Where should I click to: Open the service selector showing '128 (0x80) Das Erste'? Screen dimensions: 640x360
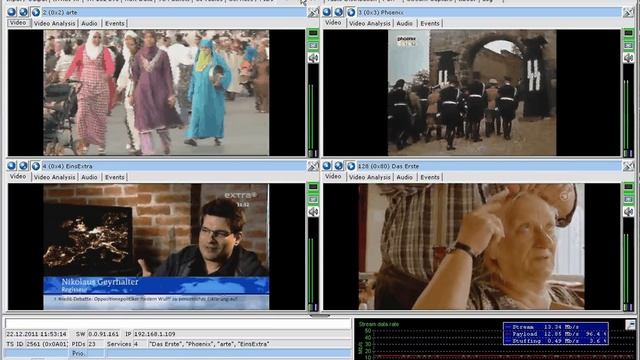[x=489, y=166]
